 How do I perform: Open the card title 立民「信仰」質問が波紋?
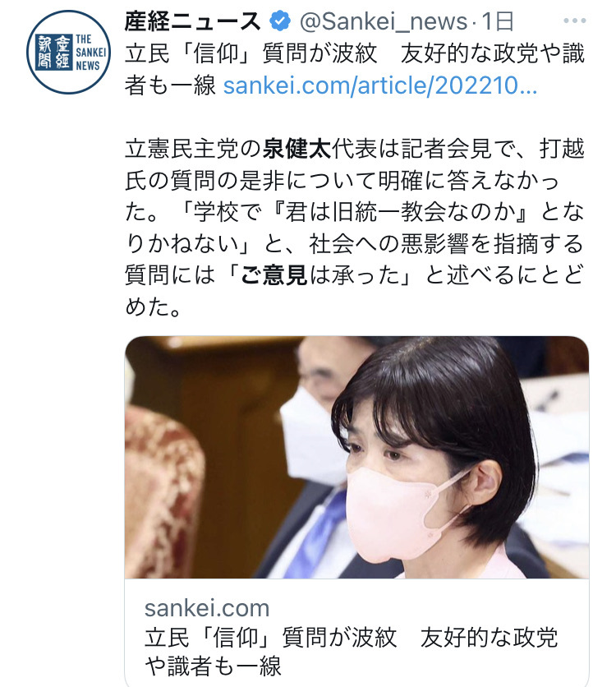352,652
